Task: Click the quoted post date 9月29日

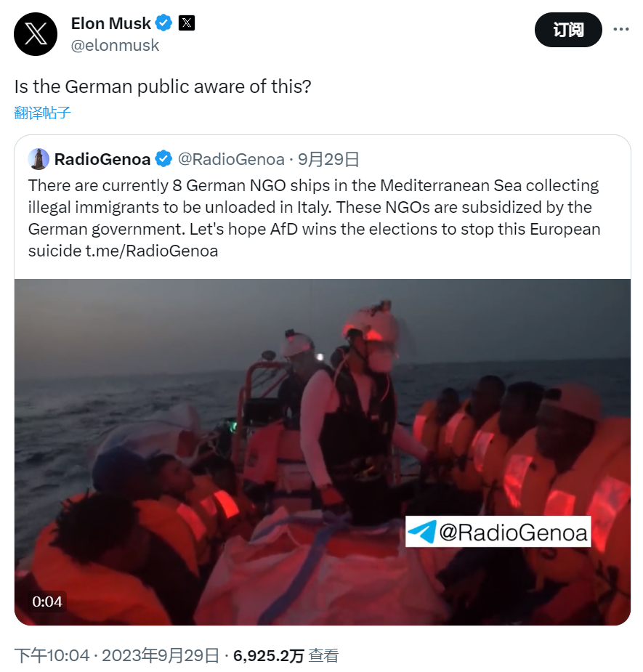Action: pos(328,159)
